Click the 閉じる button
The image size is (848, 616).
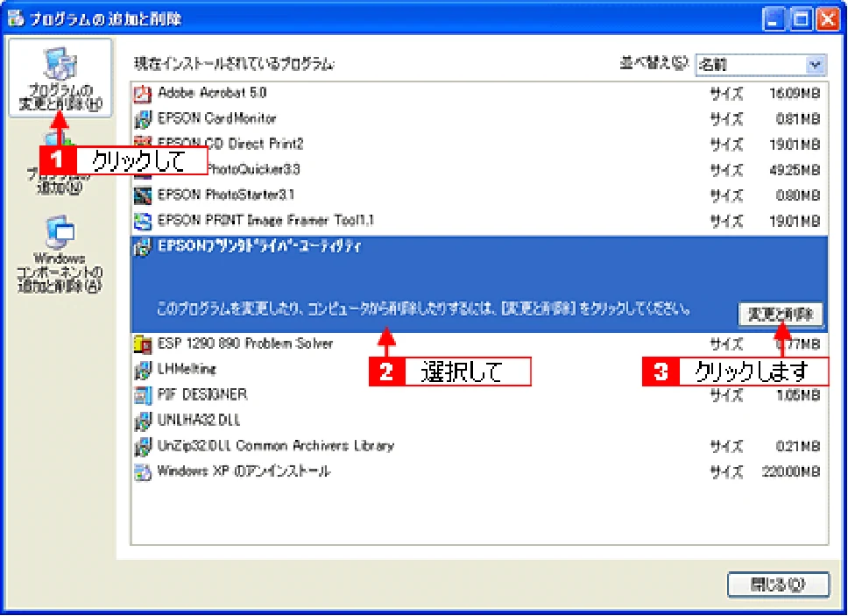pos(778,584)
